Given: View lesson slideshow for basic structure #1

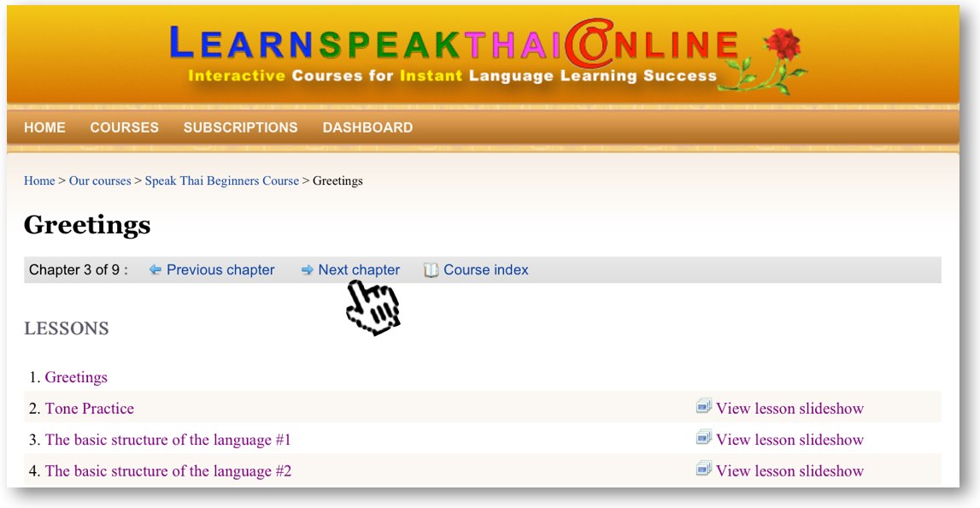Looking at the screenshot, I should pos(790,440).
